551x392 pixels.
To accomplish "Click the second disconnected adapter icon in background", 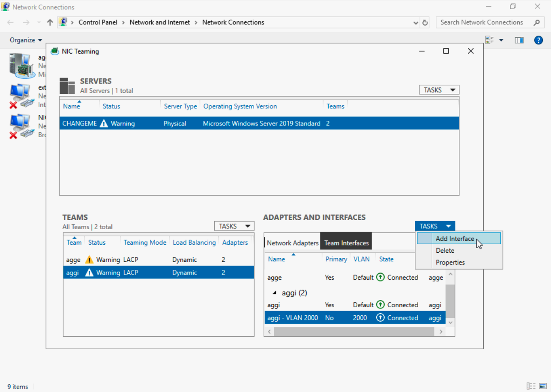I will pyautogui.click(x=21, y=96).
